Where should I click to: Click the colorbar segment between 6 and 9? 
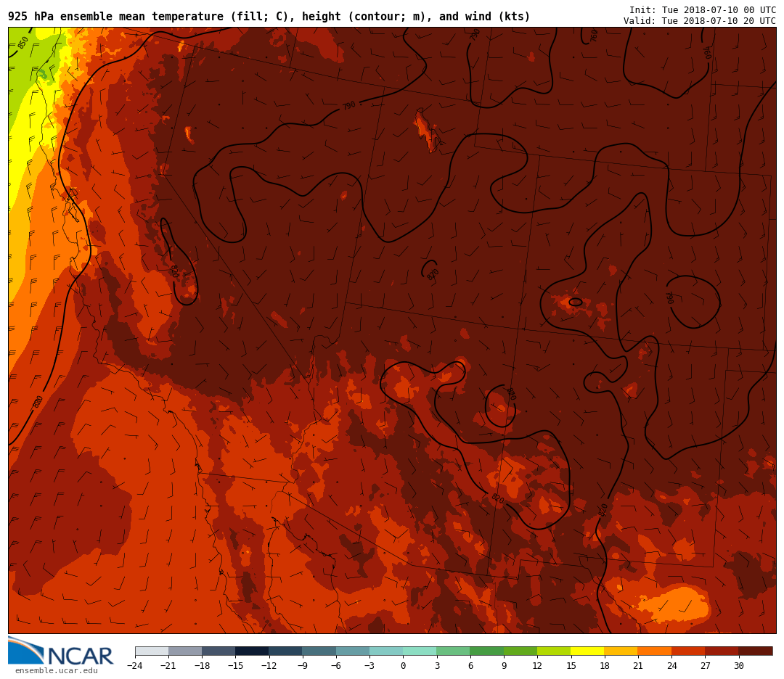click(x=487, y=651)
